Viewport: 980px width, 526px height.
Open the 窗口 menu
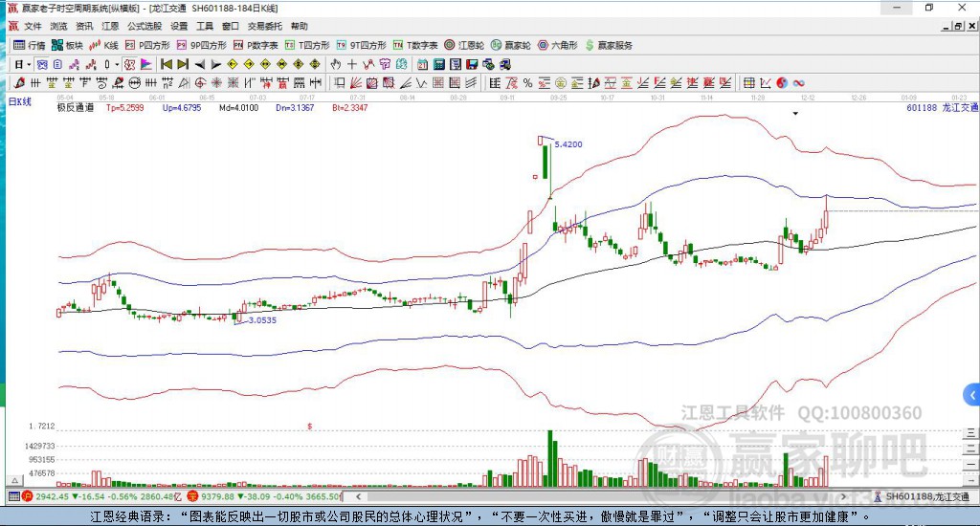tap(231, 26)
